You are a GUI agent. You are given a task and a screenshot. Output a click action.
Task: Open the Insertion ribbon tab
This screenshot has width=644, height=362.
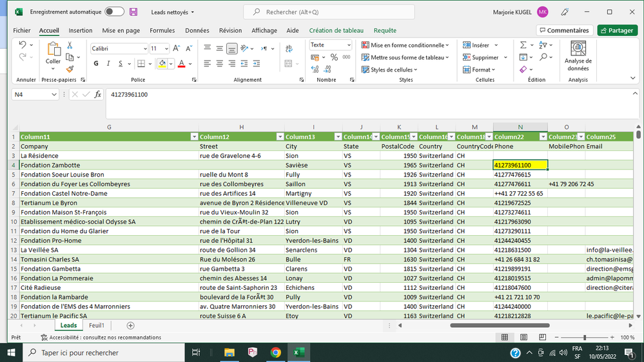click(x=81, y=30)
